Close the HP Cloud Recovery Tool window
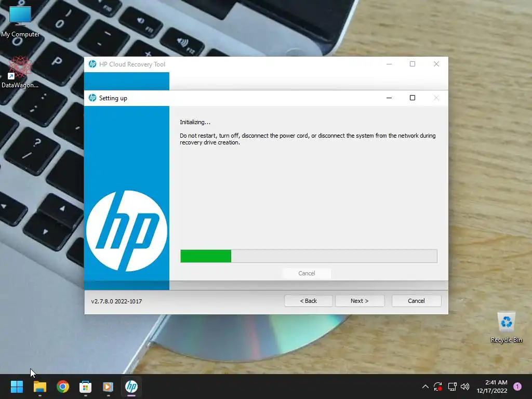Screen dimensions: 532x399 [x=436, y=64]
